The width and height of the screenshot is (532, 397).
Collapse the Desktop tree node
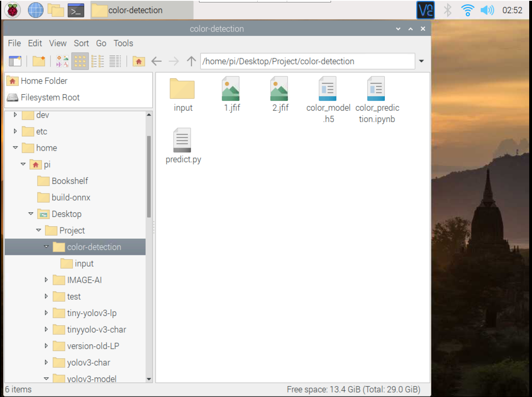(31, 213)
